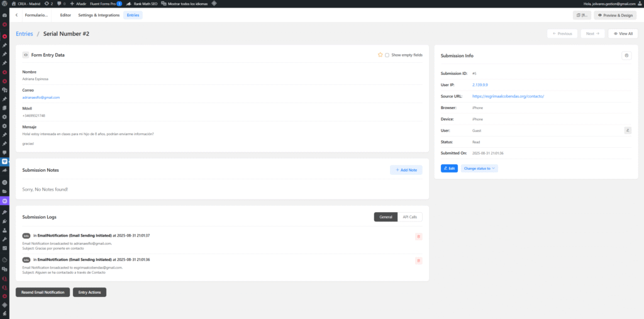
Task: Switch logs to General view
Action: [x=386, y=217]
